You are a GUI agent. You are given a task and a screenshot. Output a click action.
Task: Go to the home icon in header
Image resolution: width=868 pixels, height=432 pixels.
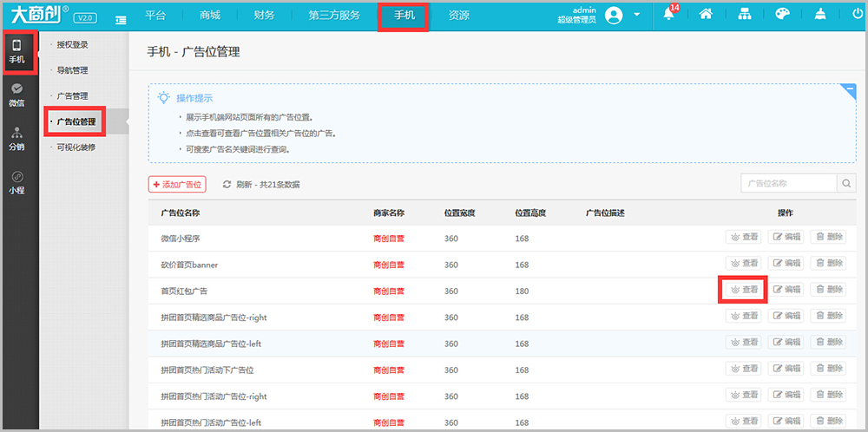[706, 15]
